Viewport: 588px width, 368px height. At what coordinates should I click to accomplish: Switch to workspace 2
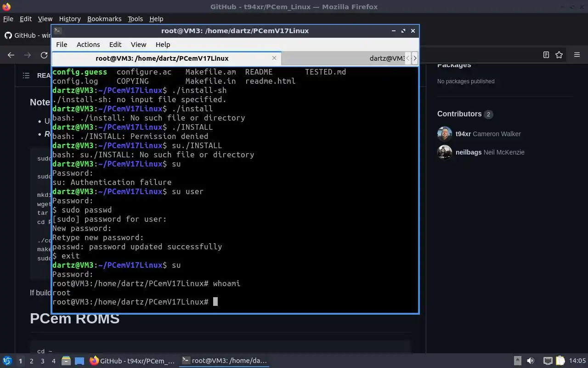[x=32, y=361]
